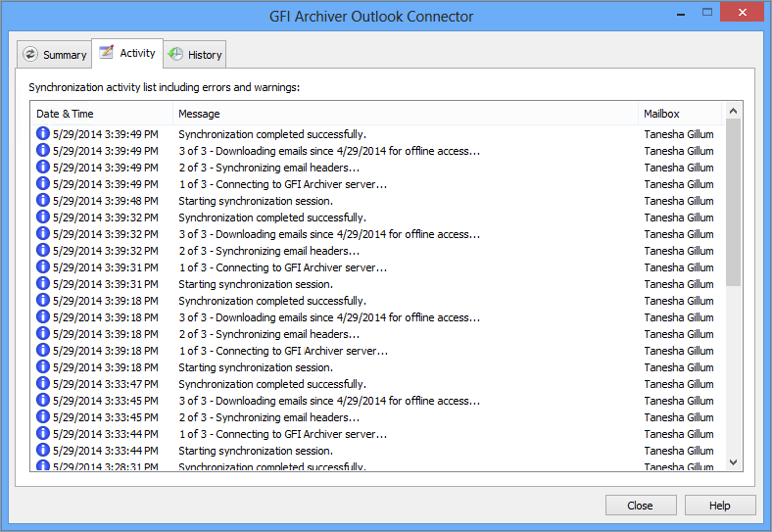This screenshot has height=532, width=772.
Task: Select '2 of 3 - Synchronizing email headers…' at 3:39:32 PM
Action: pos(268,251)
